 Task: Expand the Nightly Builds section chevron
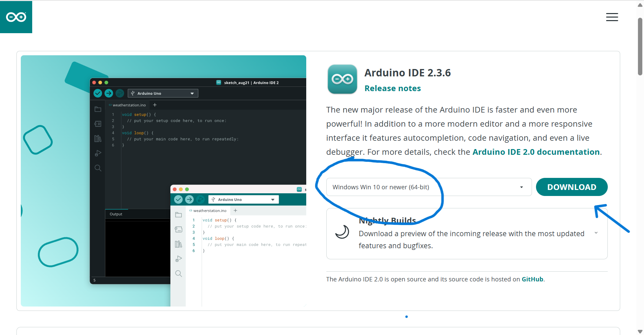tap(596, 233)
